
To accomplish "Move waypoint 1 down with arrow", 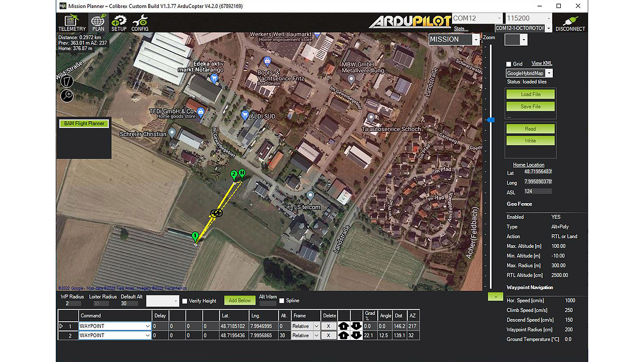I will 356,326.
